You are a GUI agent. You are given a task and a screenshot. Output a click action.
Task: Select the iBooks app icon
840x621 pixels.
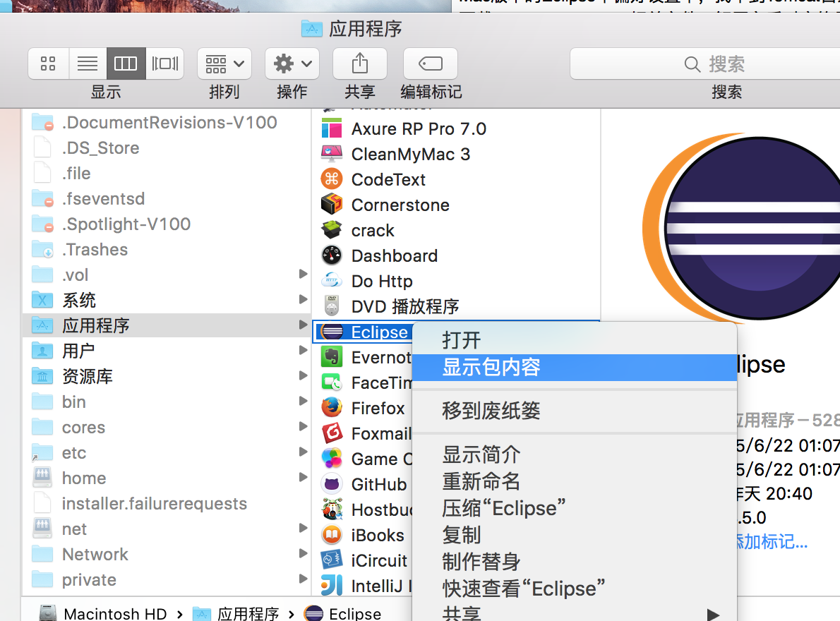[x=332, y=535]
